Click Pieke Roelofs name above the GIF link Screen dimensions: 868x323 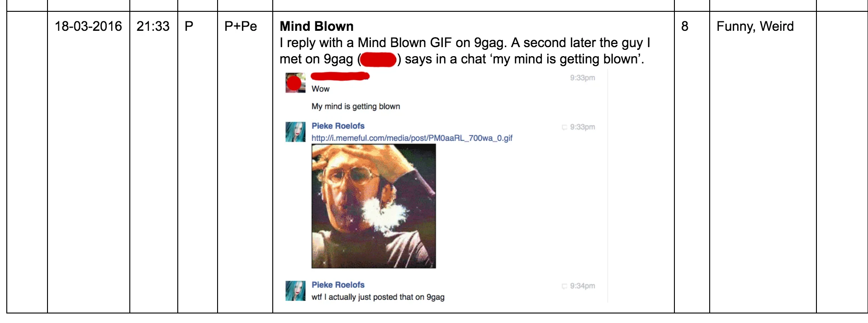tap(338, 126)
